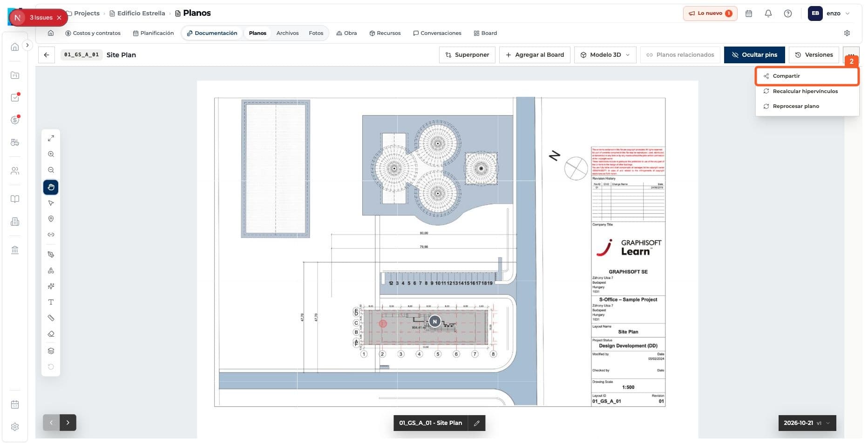Open the help question mark icon
868x444 pixels.
(x=788, y=13)
